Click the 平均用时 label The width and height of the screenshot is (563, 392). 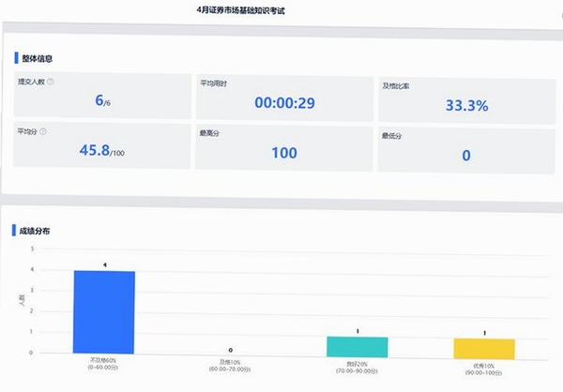pos(214,83)
